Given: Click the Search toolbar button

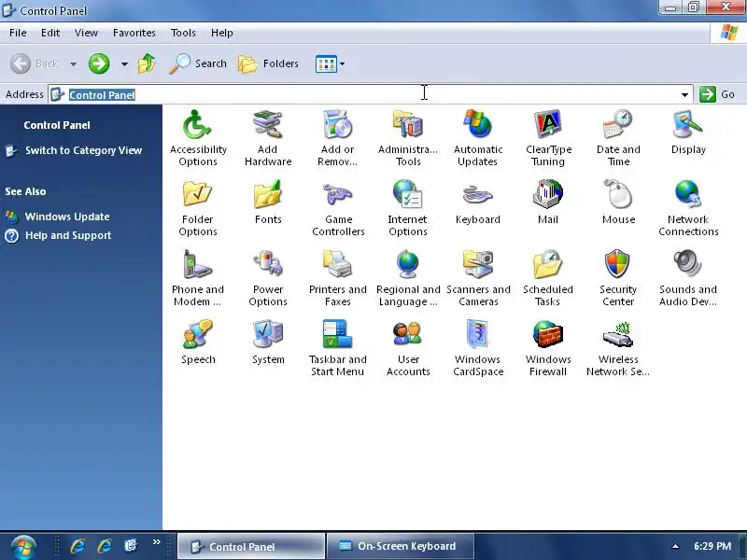Looking at the screenshot, I should [198, 63].
